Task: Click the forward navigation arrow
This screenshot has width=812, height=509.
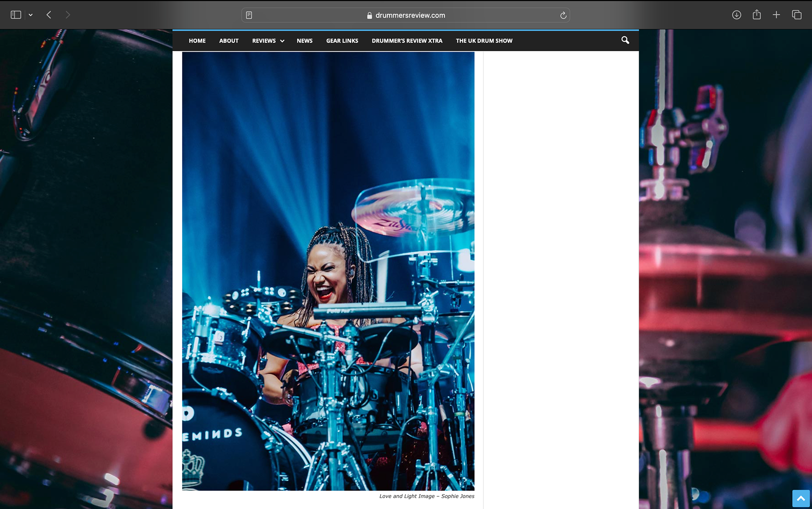Action: pos(68,14)
